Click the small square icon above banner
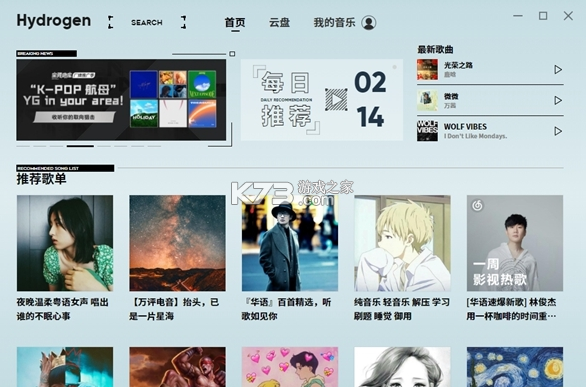Screen dimensions: 586x387 [232, 54]
